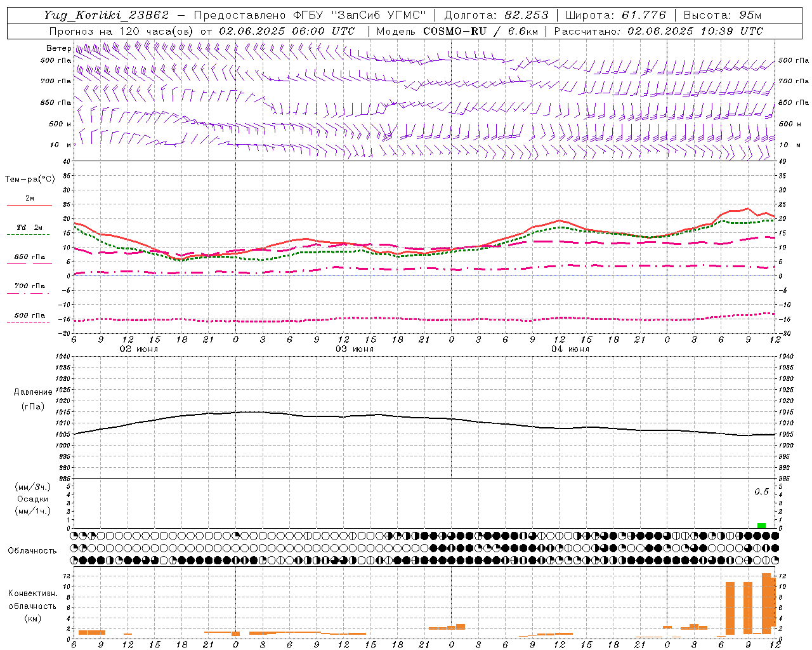Click the Ветер panel label
This screenshot has height=650, width=812.
pyautogui.click(x=58, y=48)
